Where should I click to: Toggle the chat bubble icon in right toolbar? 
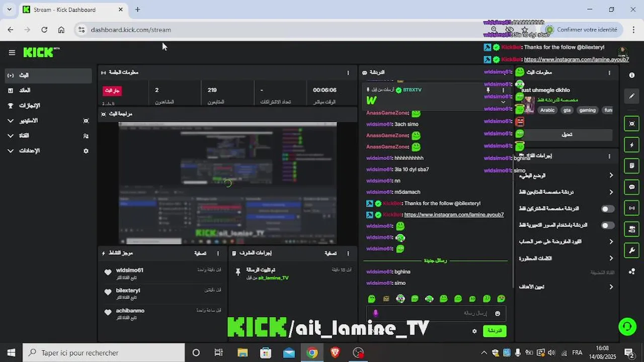tap(632, 187)
